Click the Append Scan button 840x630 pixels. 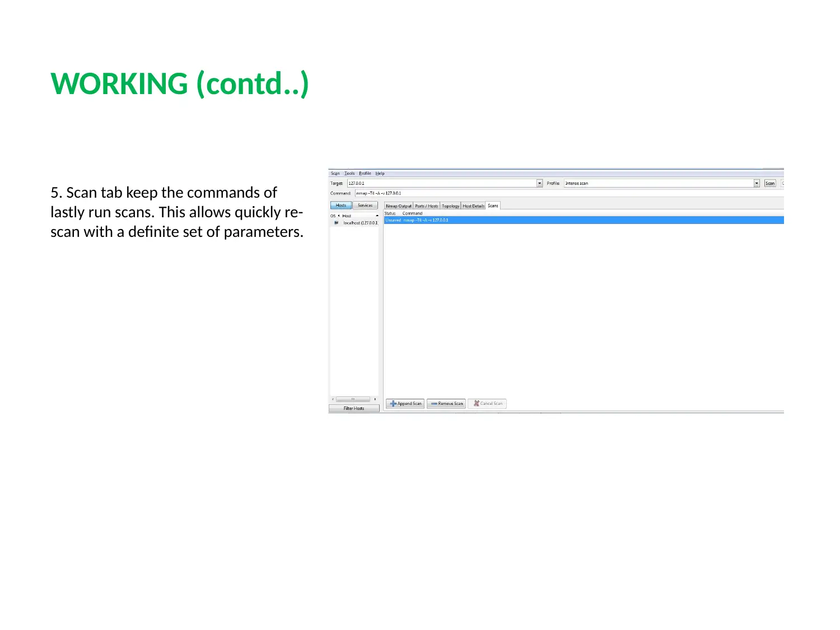point(405,404)
